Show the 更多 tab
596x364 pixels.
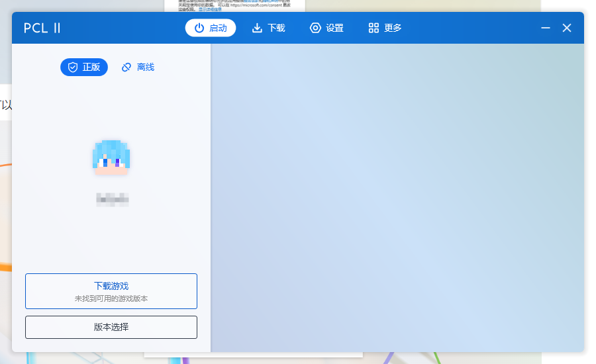click(x=385, y=28)
